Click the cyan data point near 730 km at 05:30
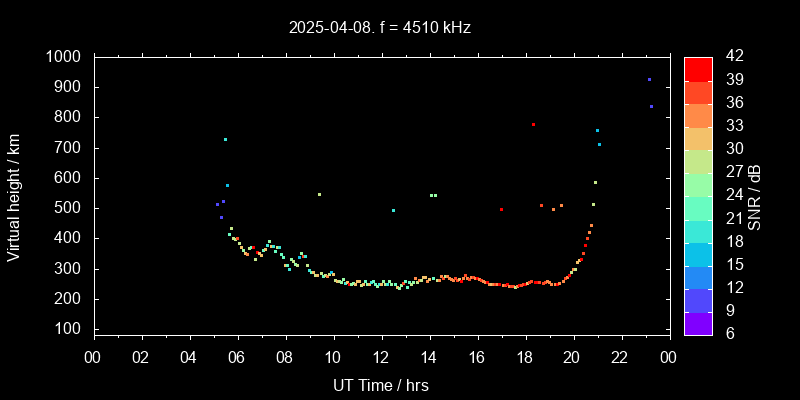The height and width of the screenshot is (400, 800). pos(225,140)
